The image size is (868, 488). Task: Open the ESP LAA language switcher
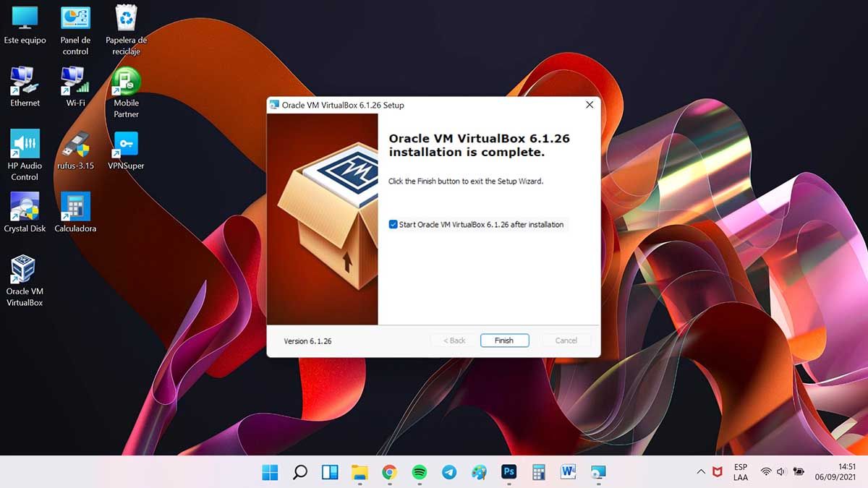click(x=740, y=472)
